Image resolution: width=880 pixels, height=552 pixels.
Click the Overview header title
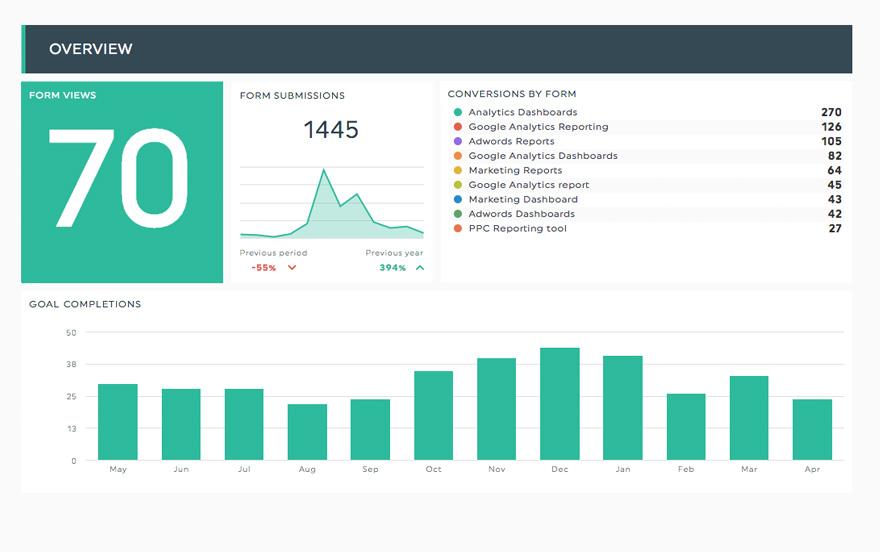tap(91, 49)
